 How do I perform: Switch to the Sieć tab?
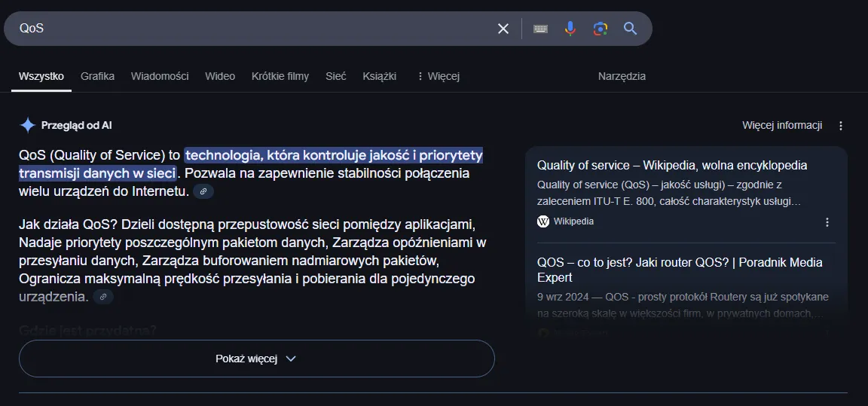click(x=335, y=76)
